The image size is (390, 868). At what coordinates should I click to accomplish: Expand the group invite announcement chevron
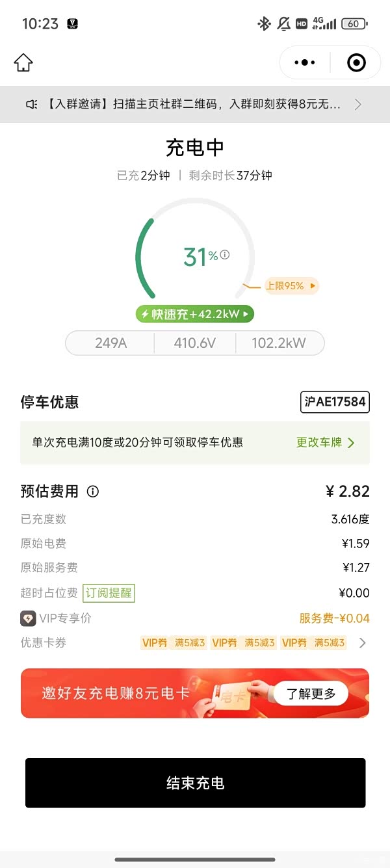click(x=358, y=105)
